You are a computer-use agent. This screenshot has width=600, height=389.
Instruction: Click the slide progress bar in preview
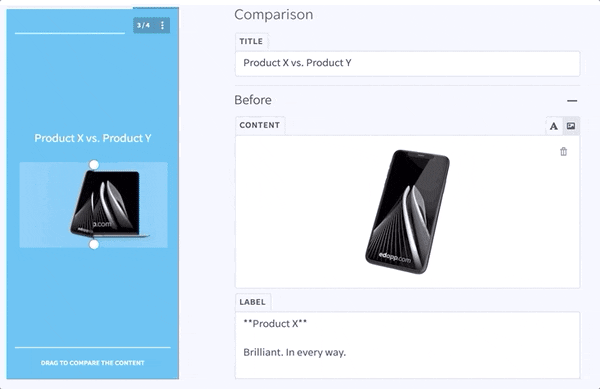[x=70, y=33]
